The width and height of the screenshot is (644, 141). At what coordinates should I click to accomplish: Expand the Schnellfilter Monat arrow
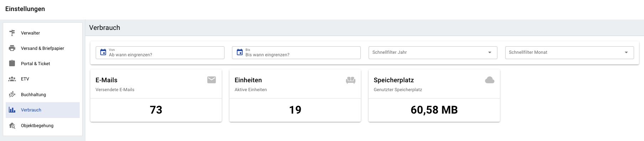[626, 52]
